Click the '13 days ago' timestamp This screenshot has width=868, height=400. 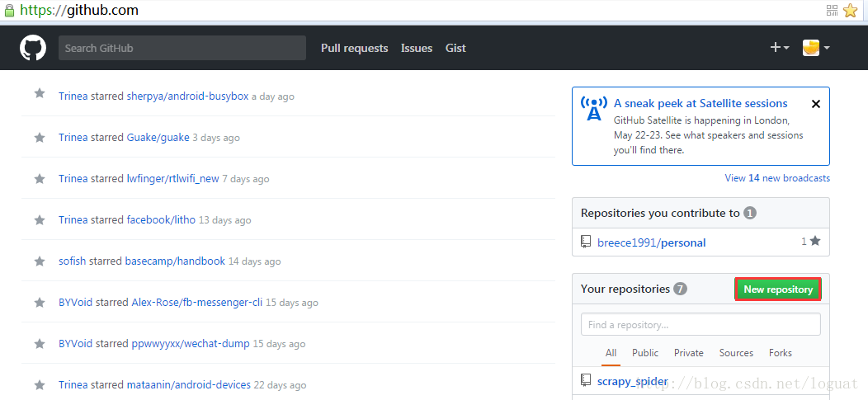point(224,220)
